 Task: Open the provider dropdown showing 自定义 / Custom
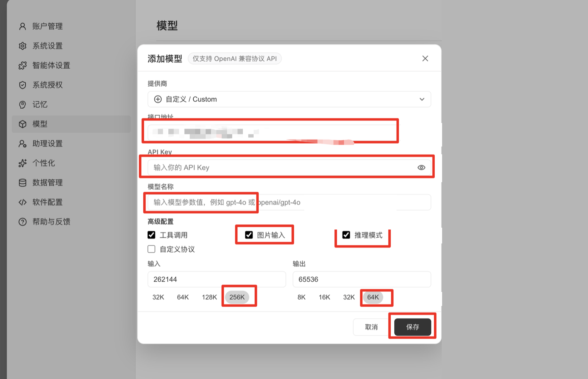(289, 99)
